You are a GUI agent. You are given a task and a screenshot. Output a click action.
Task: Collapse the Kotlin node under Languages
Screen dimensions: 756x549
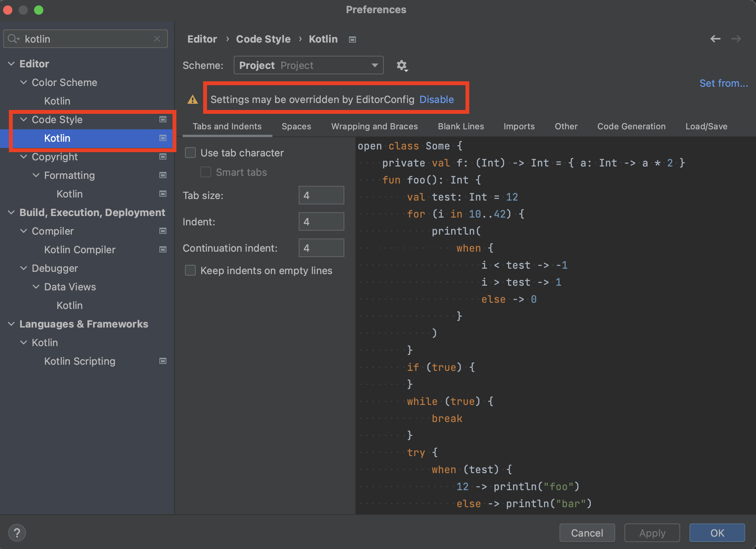(24, 342)
